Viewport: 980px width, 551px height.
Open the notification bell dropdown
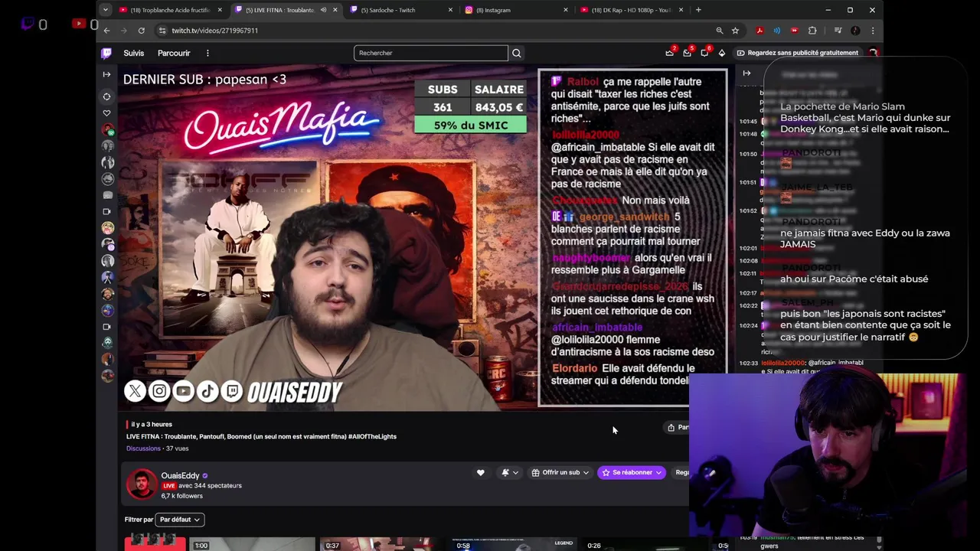509,472
